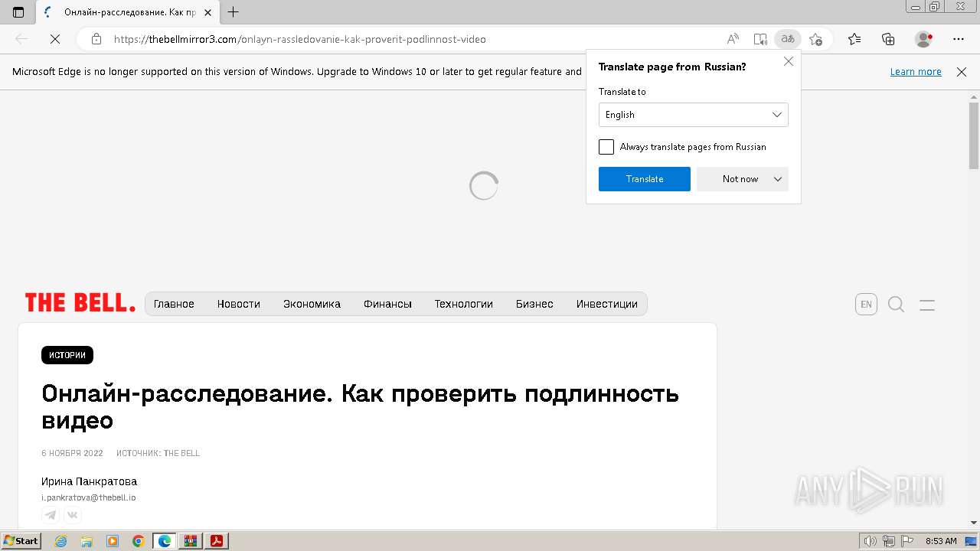This screenshot has height=551, width=980.
Task: Click the back navigation arrow
Action: pyautogui.click(x=21, y=39)
